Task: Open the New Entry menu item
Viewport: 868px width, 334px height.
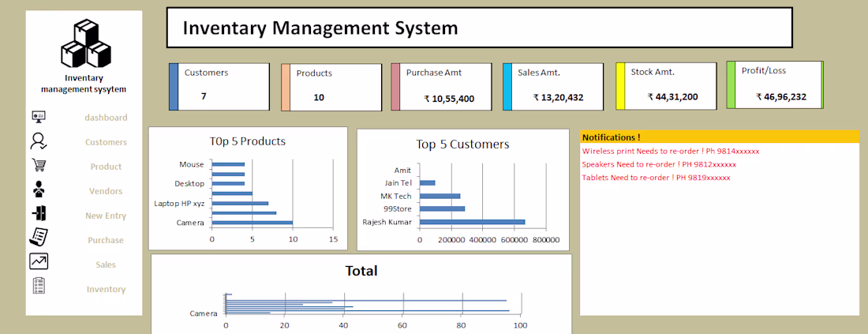Action: click(x=106, y=216)
